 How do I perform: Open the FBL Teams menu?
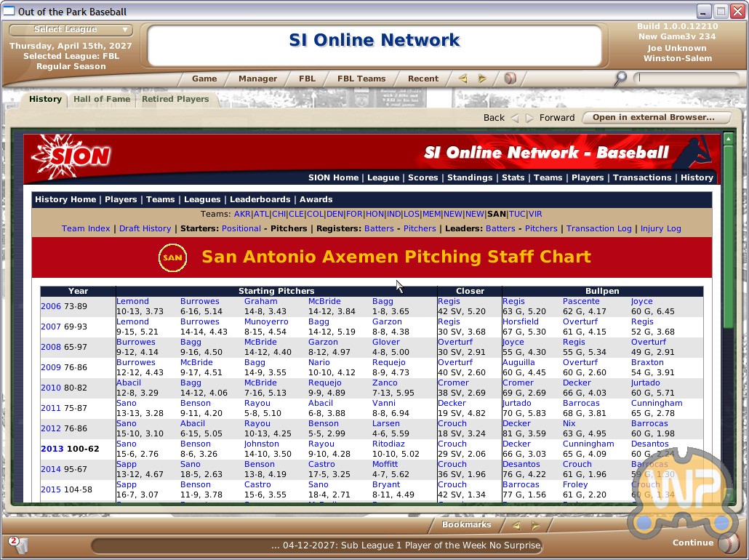coord(361,79)
